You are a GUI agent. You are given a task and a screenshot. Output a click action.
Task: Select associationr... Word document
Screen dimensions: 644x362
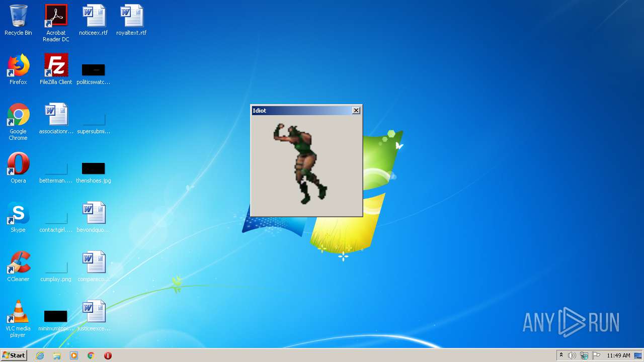click(56, 119)
